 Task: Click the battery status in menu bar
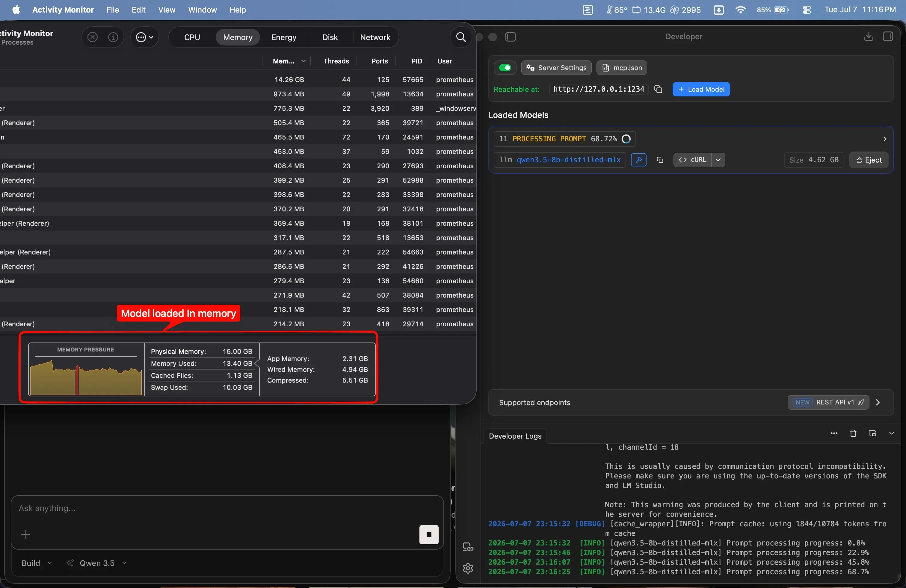click(x=772, y=10)
